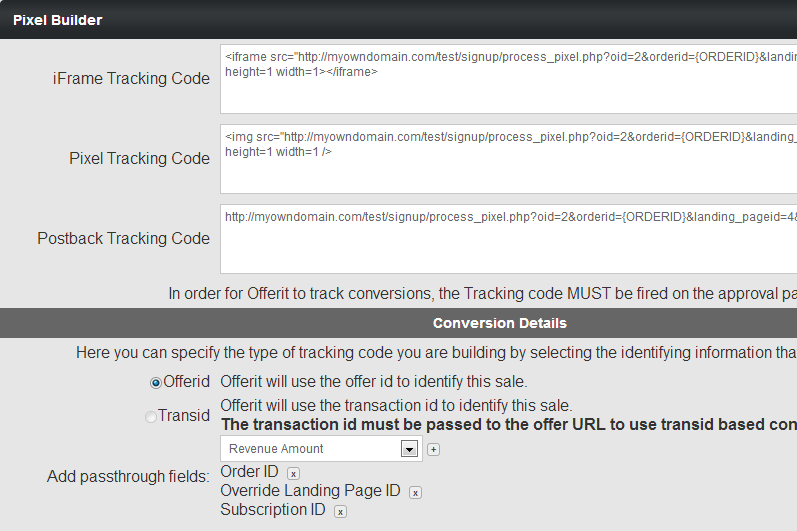Select the Transid radio button

point(150,417)
